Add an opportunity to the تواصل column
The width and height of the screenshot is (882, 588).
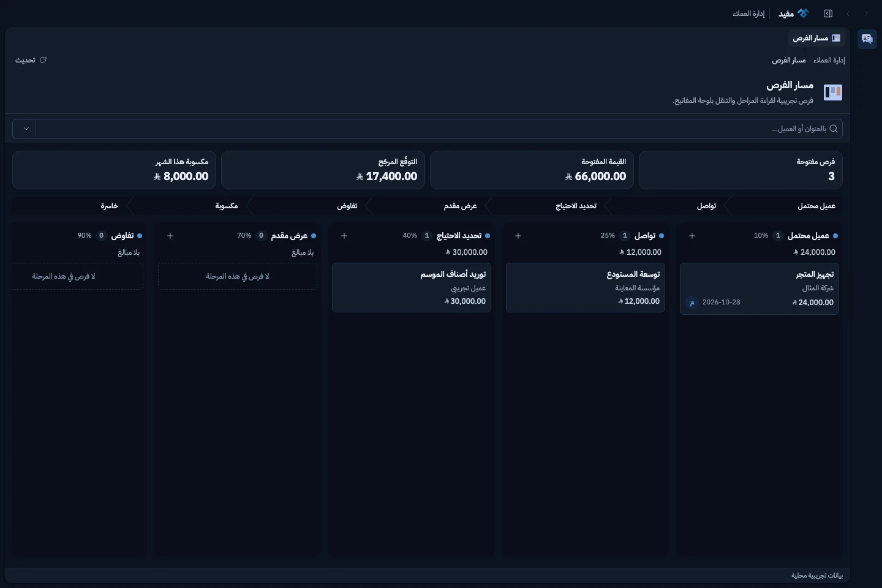[518, 236]
